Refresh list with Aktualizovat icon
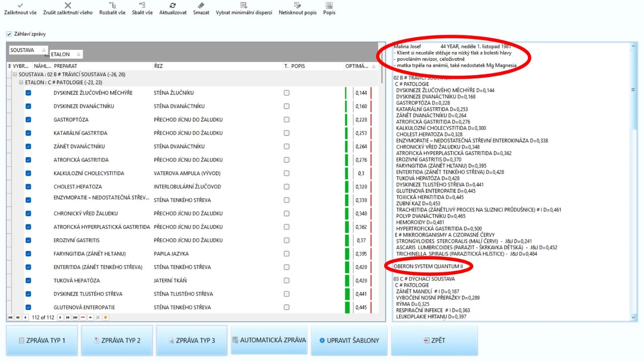This screenshot has width=644, height=362. [x=173, y=5]
